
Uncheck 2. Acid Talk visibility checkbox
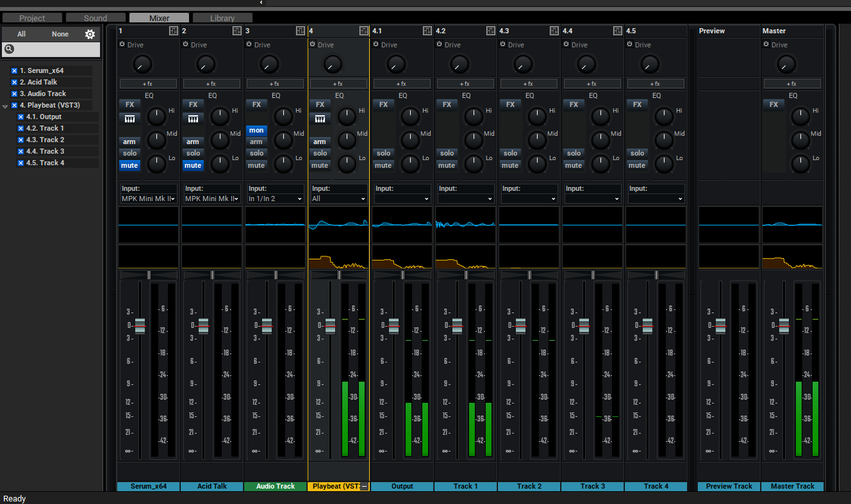[x=14, y=82]
